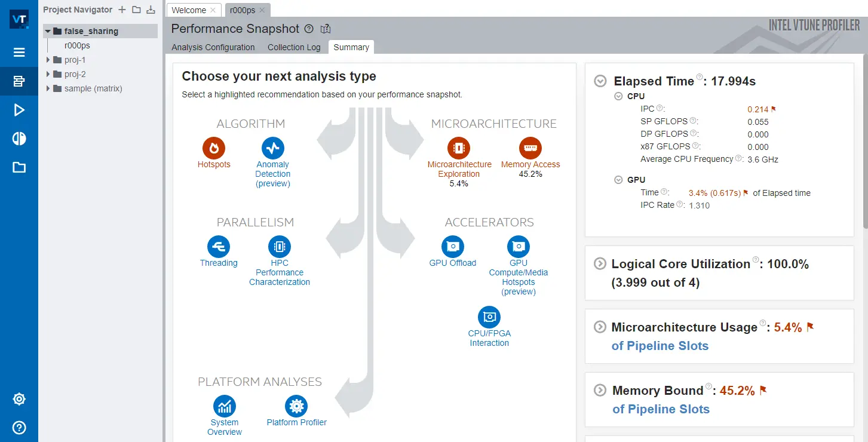868x442 pixels.
Task: Select the Summary tab
Action: (x=351, y=47)
